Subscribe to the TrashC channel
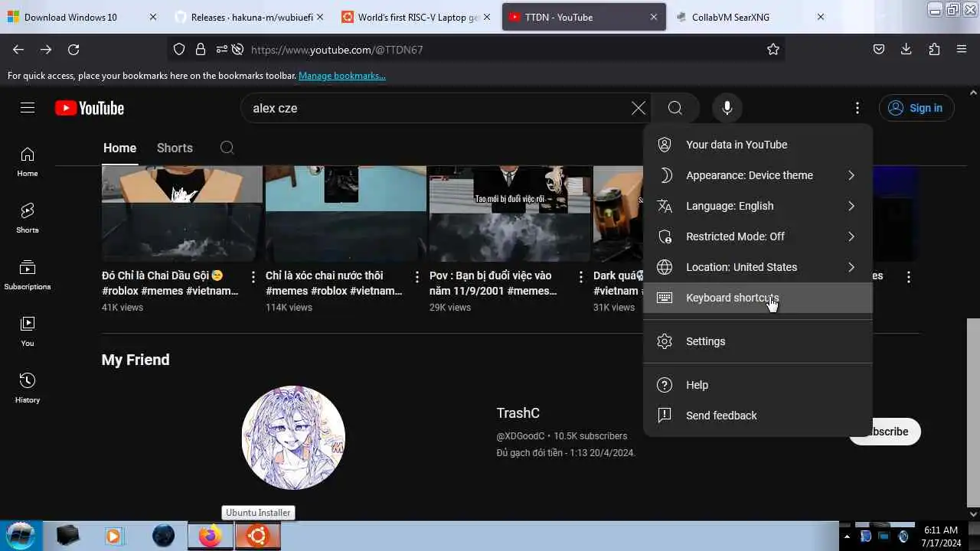This screenshot has width=980, height=551. (x=884, y=432)
